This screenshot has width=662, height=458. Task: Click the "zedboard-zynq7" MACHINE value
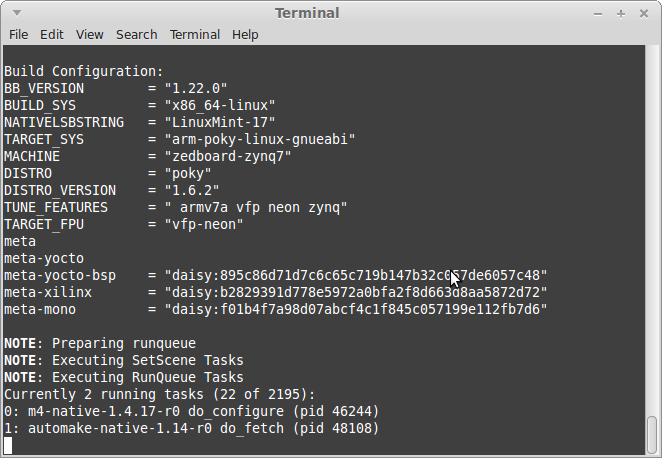(228, 157)
